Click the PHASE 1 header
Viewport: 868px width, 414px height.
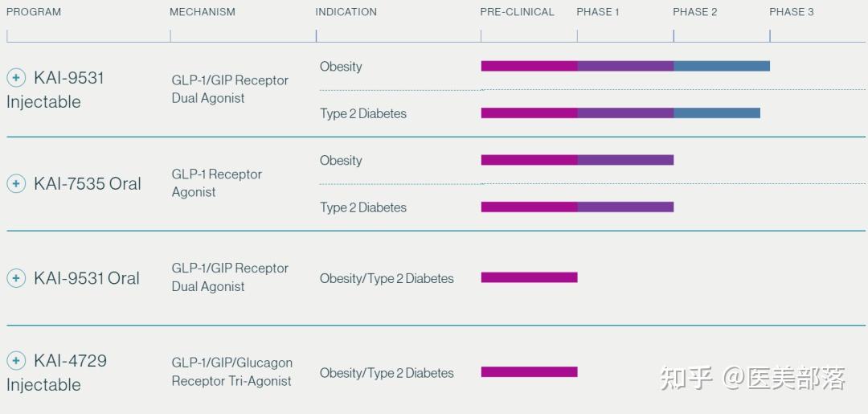(598, 12)
